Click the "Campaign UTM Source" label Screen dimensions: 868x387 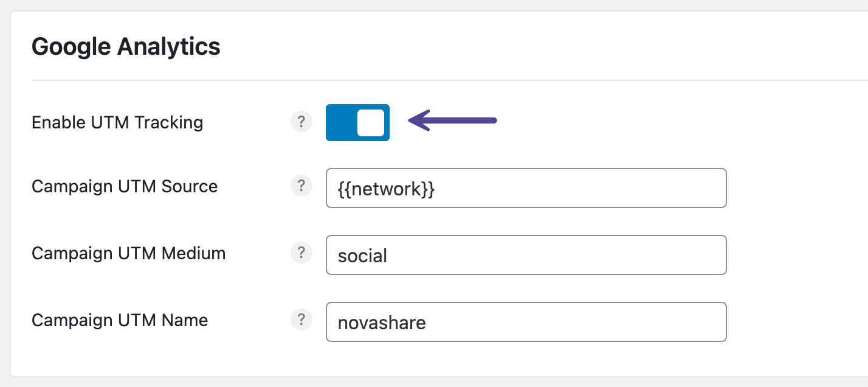[x=125, y=186]
